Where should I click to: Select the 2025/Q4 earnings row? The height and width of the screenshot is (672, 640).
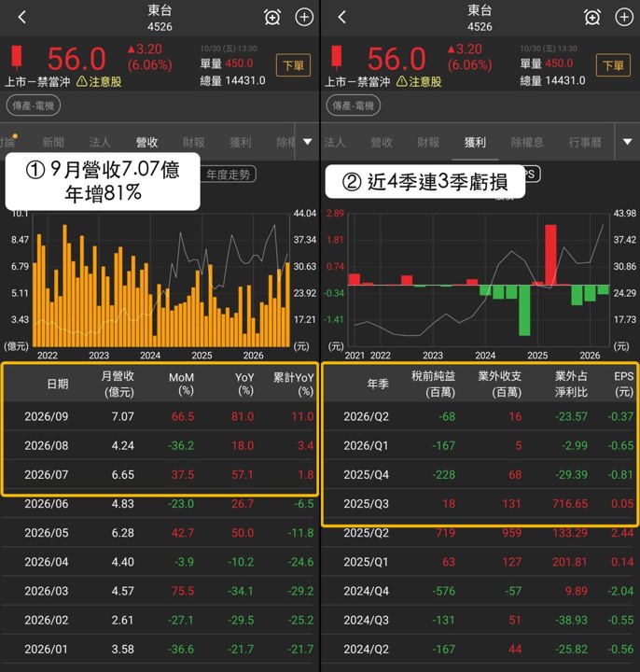click(480, 474)
